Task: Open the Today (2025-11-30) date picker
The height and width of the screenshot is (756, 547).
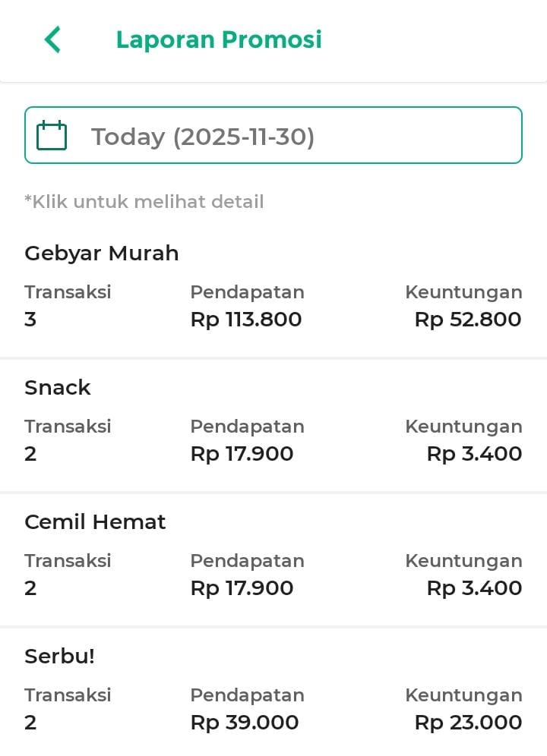Action: pyautogui.click(x=273, y=136)
